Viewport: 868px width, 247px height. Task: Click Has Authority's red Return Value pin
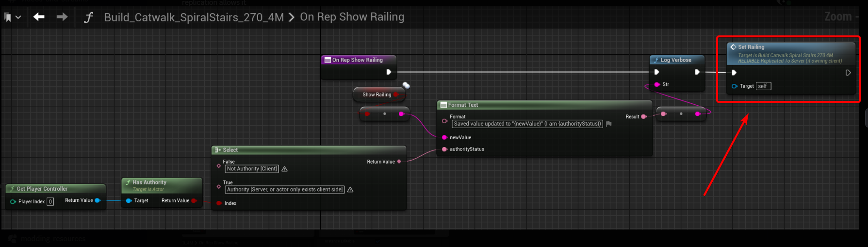point(194,200)
